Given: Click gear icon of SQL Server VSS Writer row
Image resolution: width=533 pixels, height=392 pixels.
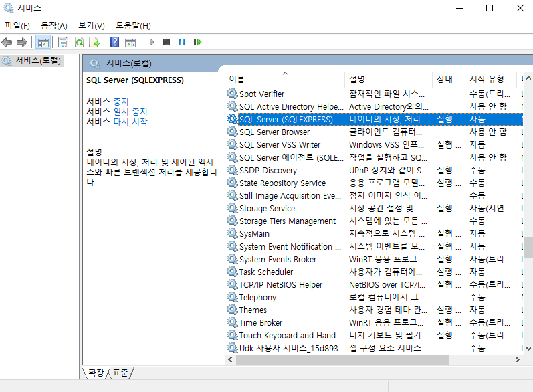Looking at the screenshot, I should click(x=233, y=144).
